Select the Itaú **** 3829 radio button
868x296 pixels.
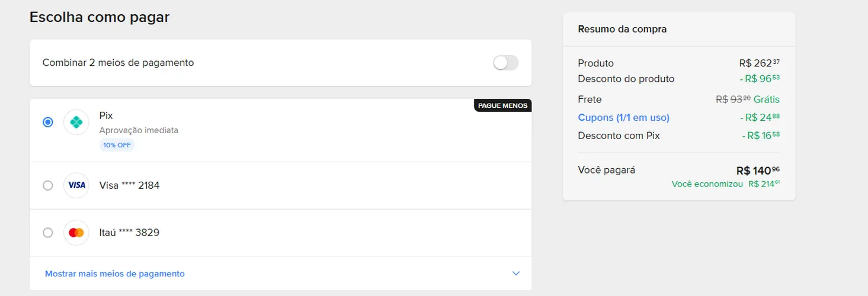[x=48, y=233]
